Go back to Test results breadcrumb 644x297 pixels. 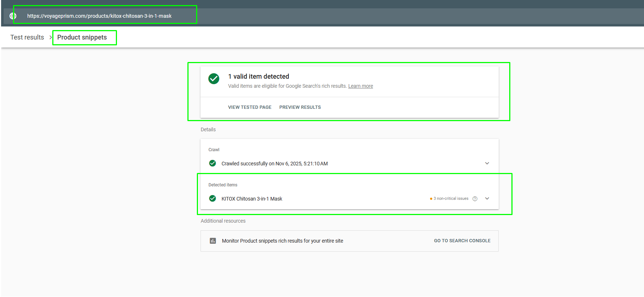27,37
